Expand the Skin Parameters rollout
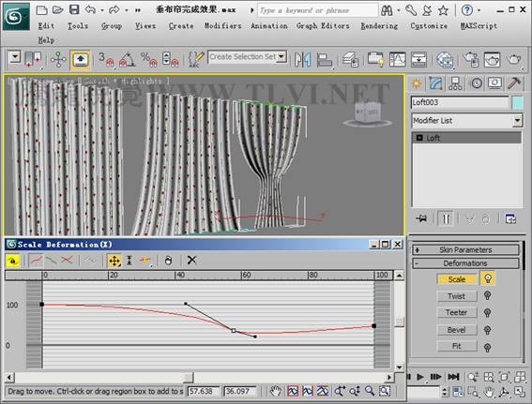 (x=465, y=249)
